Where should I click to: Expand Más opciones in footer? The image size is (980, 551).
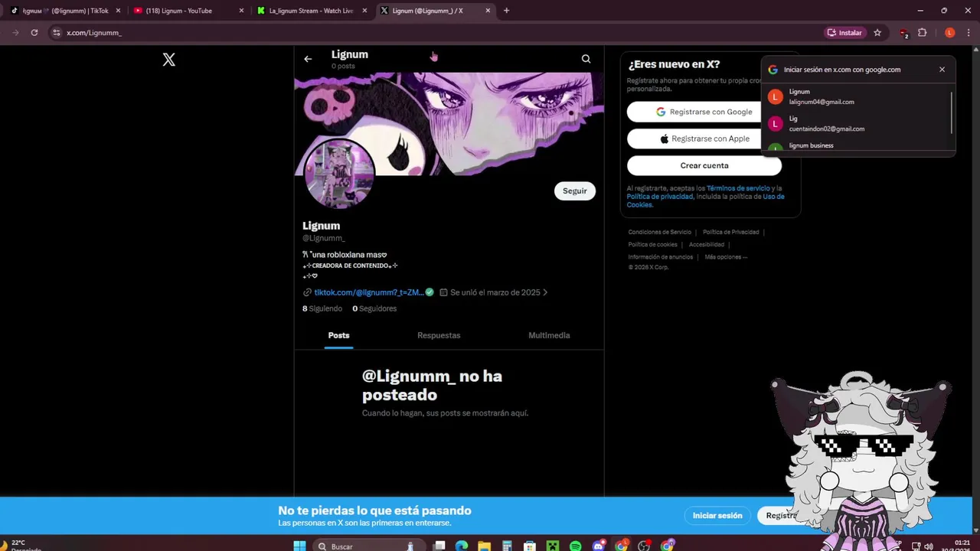tap(726, 257)
